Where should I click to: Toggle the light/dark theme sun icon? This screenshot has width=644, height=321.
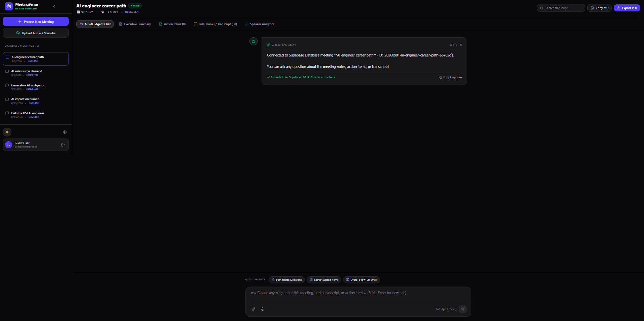coord(7,132)
